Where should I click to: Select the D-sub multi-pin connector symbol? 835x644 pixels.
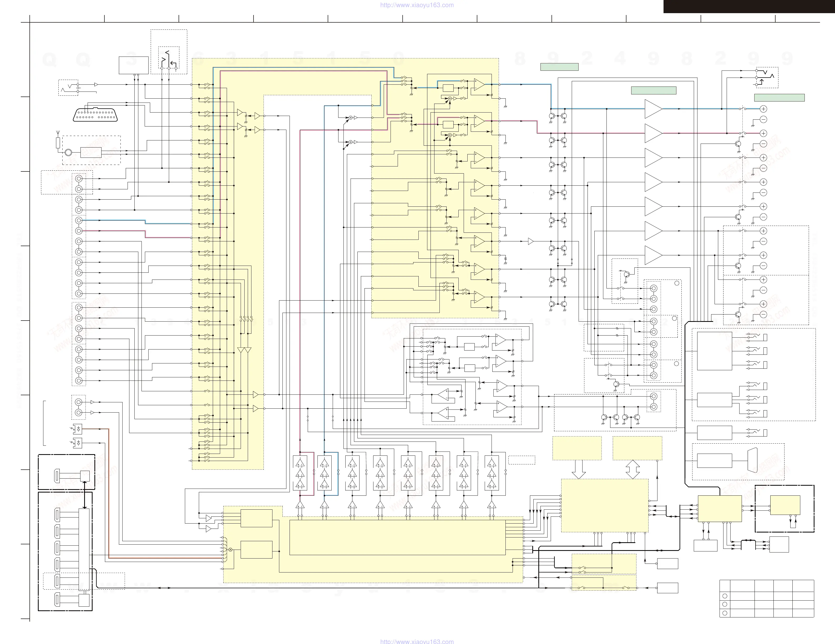click(x=95, y=115)
